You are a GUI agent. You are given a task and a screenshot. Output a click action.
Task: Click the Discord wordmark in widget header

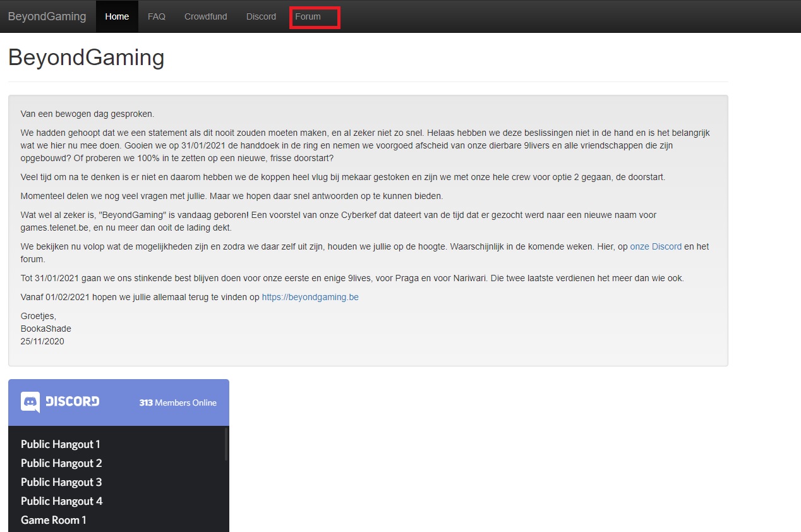tap(73, 401)
